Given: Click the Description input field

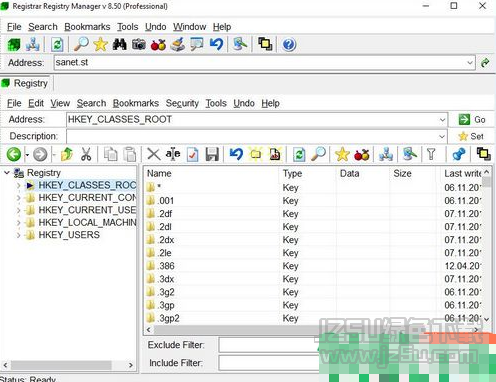Looking at the screenshot, I should pos(256,136).
